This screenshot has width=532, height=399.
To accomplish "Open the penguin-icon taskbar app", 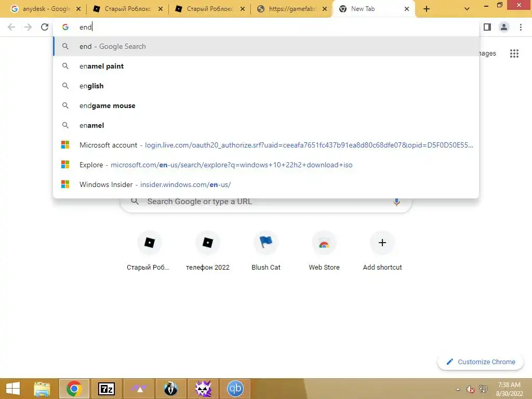I will (170, 389).
